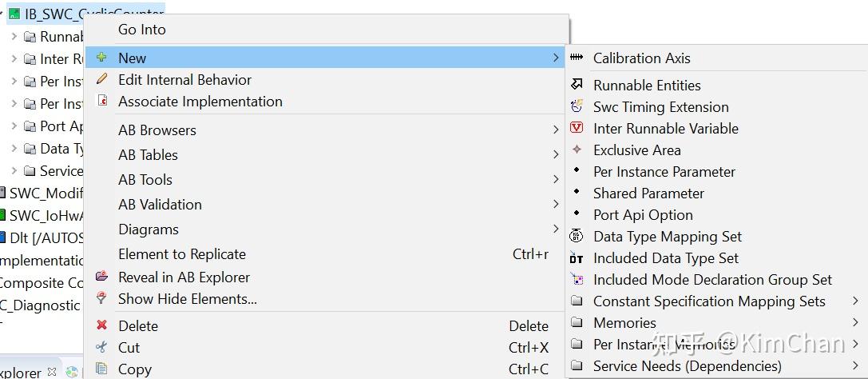
Task: Choose Go Into from the context menu
Action: pyautogui.click(x=142, y=30)
